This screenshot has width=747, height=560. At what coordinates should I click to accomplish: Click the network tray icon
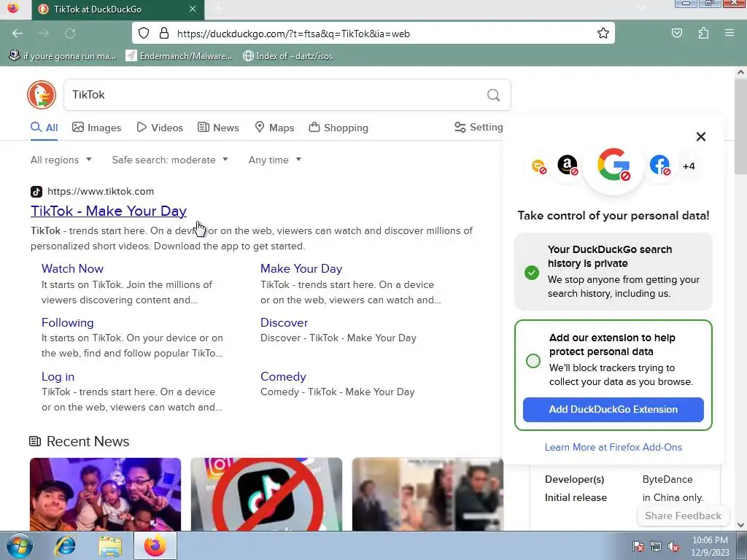(x=656, y=546)
